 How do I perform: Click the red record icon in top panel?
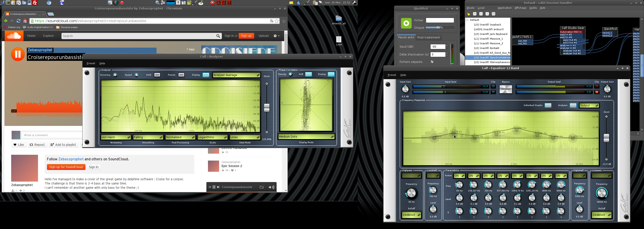click(122, 3)
